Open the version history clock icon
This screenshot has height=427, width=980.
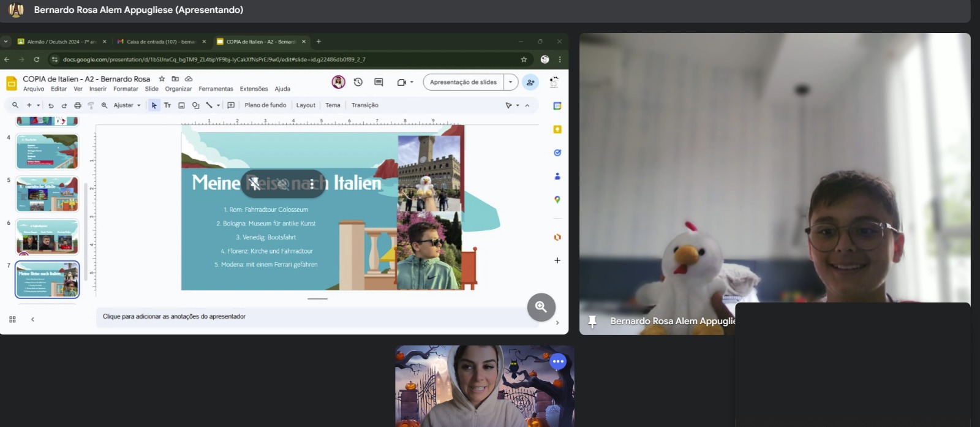tap(358, 82)
